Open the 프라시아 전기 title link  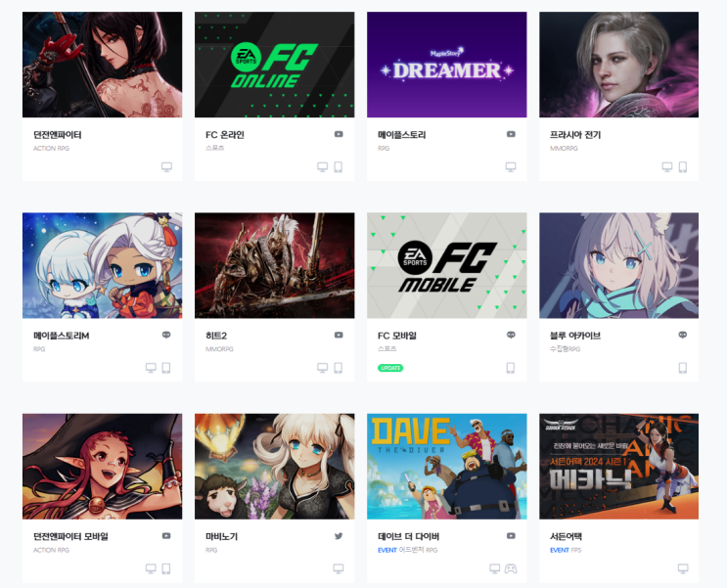point(575,135)
